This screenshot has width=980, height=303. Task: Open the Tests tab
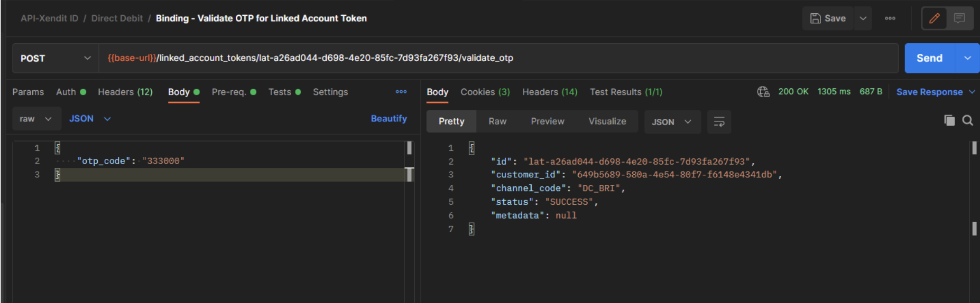pos(284,92)
